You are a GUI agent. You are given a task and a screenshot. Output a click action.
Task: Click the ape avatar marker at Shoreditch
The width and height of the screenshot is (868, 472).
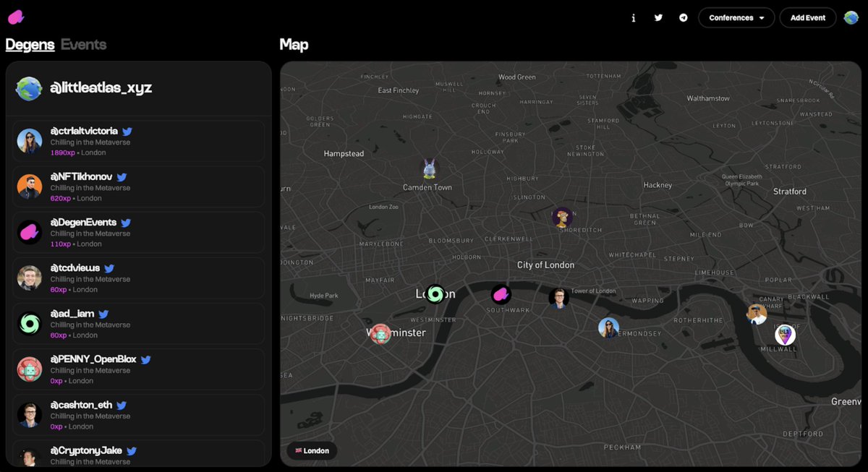tap(562, 217)
